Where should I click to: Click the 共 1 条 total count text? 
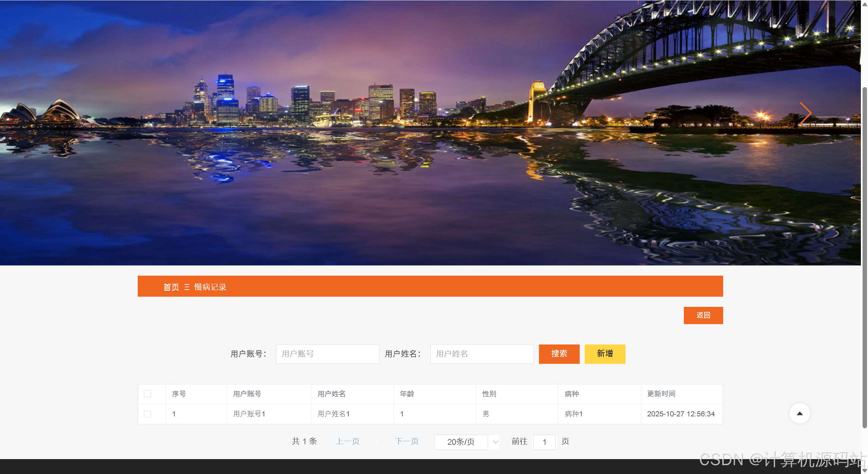pyautogui.click(x=304, y=441)
